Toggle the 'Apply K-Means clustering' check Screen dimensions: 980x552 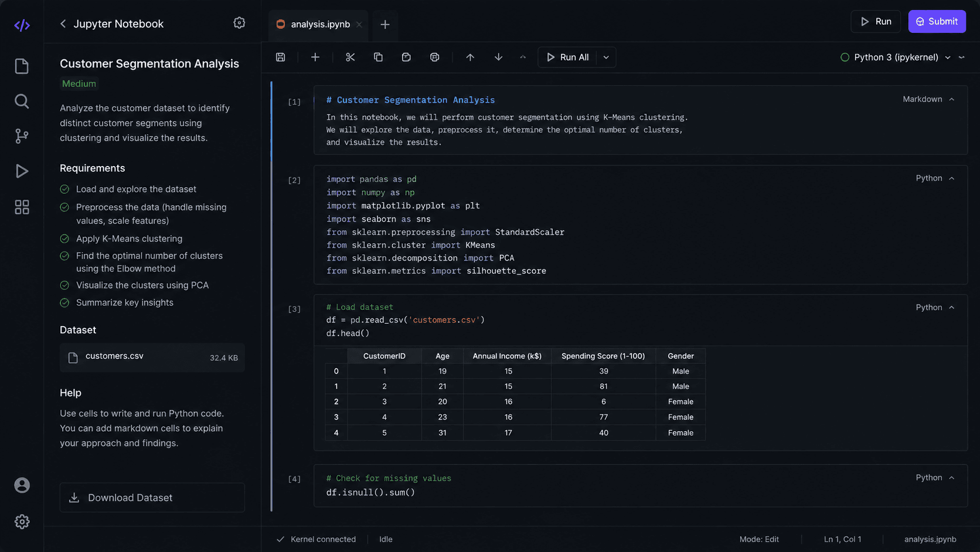(x=64, y=239)
